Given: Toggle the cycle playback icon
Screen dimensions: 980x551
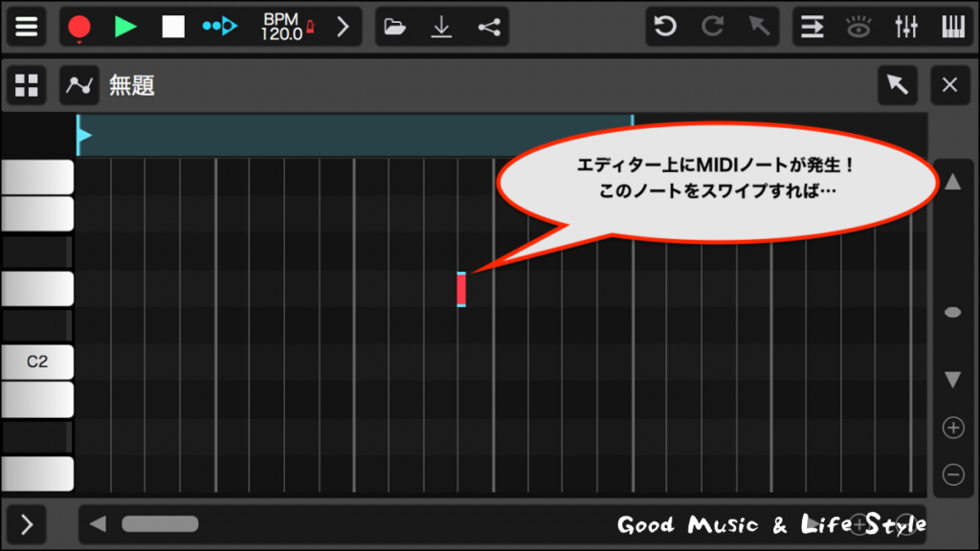Looking at the screenshot, I should click(220, 26).
